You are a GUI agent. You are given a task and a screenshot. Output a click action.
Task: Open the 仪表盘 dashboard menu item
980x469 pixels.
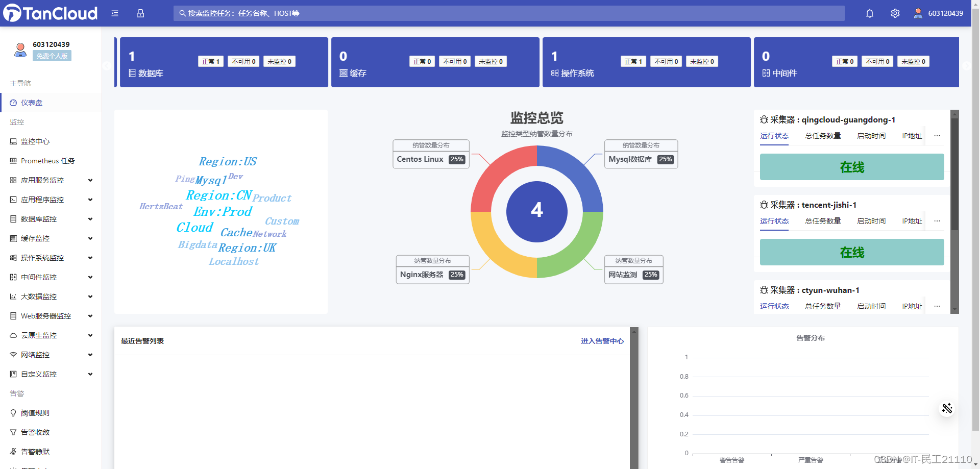pyautogui.click(x=51, y=103)
